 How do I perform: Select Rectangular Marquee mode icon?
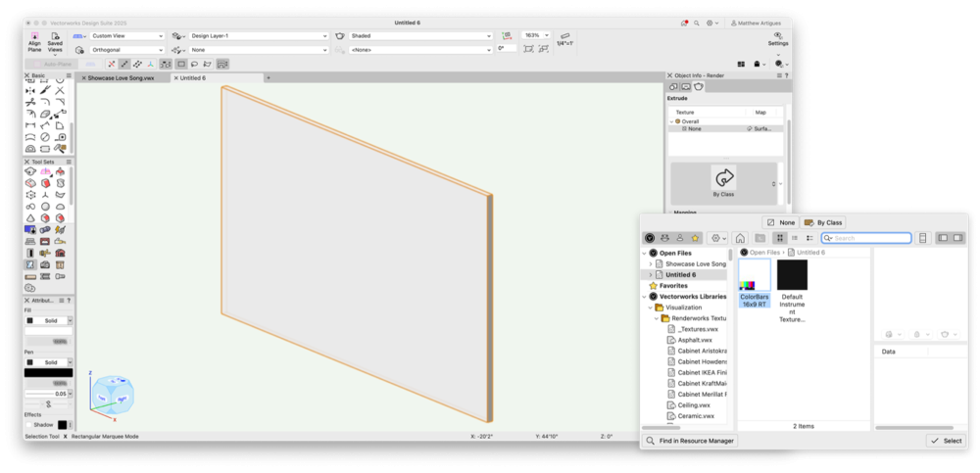(x=181, y=64)
